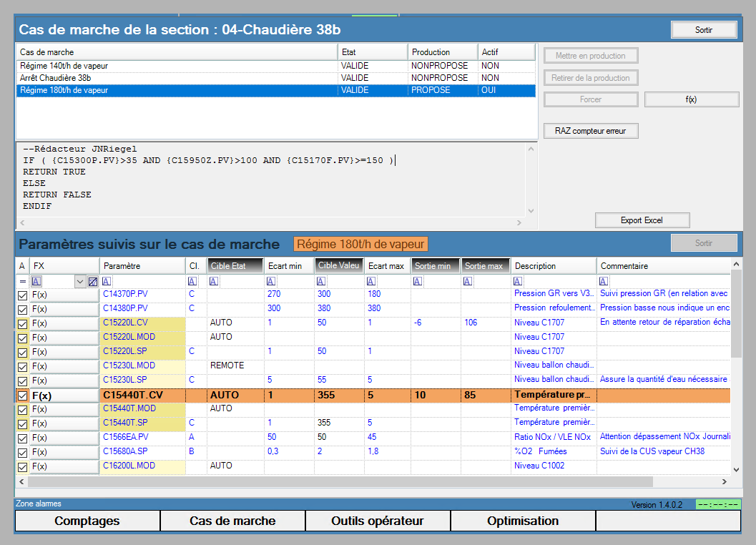This screenshot has height=545, width=756.
Task: Click the Sortie max column filter icon
Action: click(468, 281)
